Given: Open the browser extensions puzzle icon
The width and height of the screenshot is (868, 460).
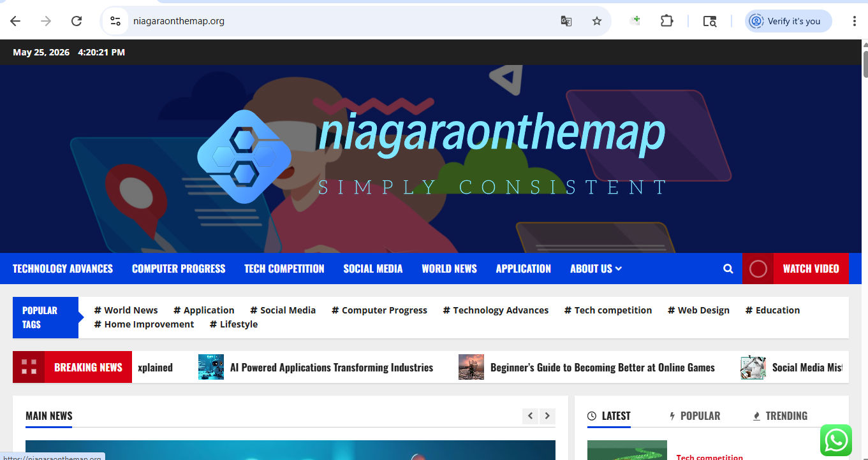Looking at the screenshot, I should (666, 21).
